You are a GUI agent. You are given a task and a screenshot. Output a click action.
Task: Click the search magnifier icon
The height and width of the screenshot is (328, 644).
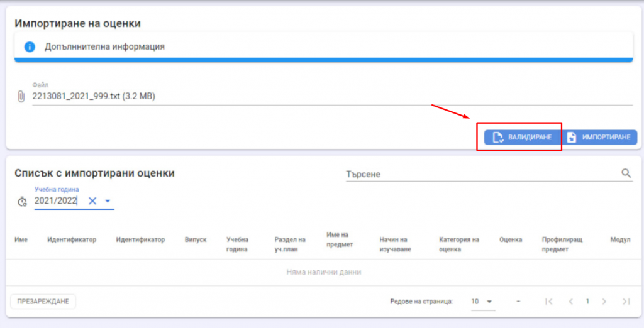[626, 173]
